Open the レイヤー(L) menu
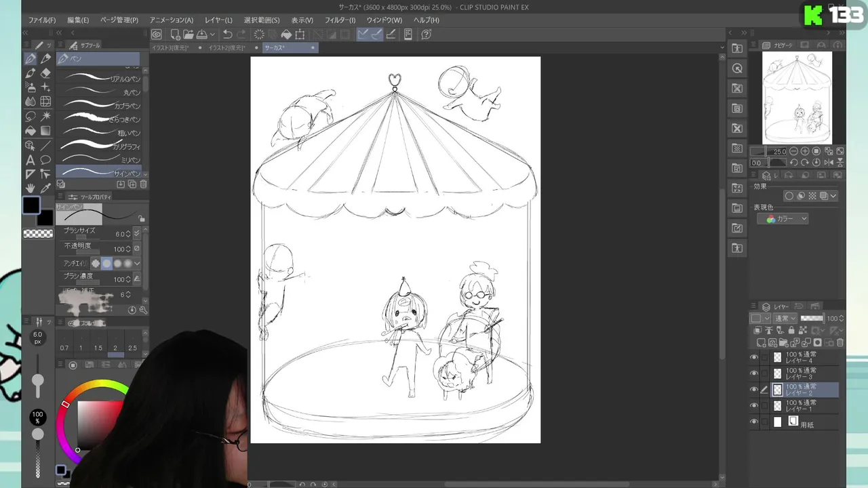 (x=218, y=20)
